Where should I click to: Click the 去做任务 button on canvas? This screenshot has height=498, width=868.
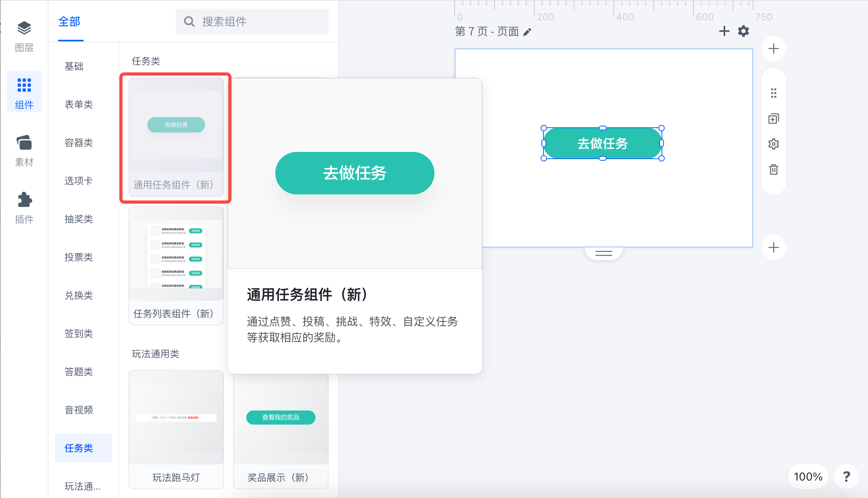602,143
